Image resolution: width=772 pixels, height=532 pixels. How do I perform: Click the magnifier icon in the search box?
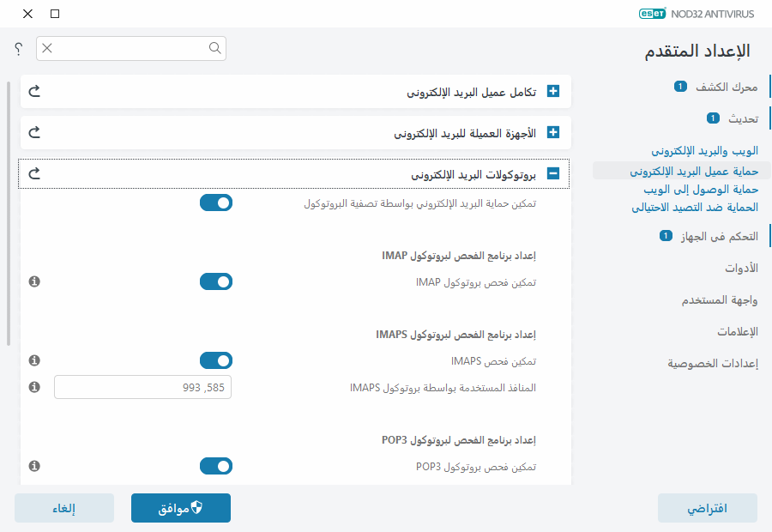click(x=214, y=49)
